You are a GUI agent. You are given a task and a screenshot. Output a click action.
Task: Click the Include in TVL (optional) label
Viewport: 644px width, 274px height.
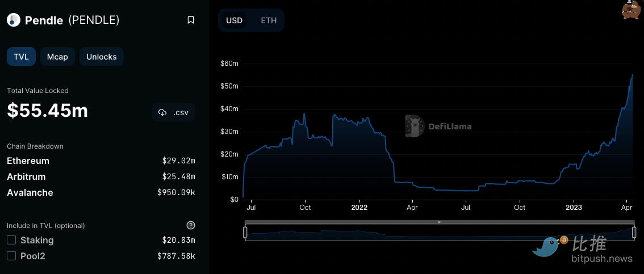(x=46, y=226)
